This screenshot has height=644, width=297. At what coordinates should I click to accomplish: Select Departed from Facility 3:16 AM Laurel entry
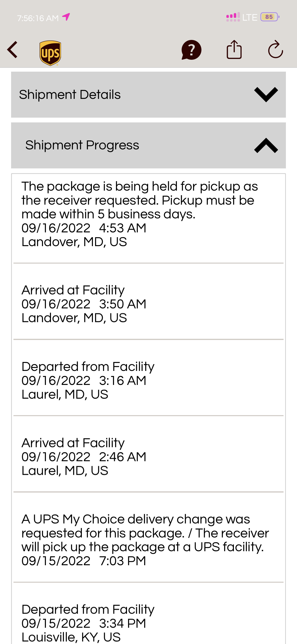click(x=148, y=378)
